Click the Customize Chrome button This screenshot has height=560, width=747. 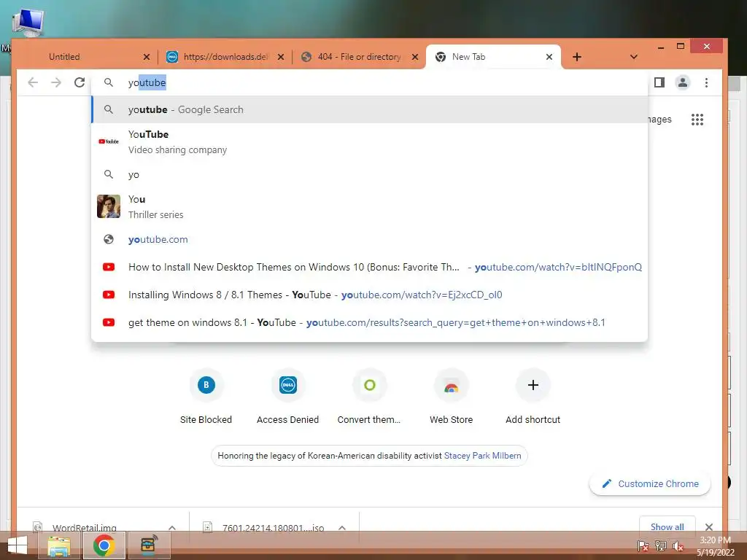(650, 484)
